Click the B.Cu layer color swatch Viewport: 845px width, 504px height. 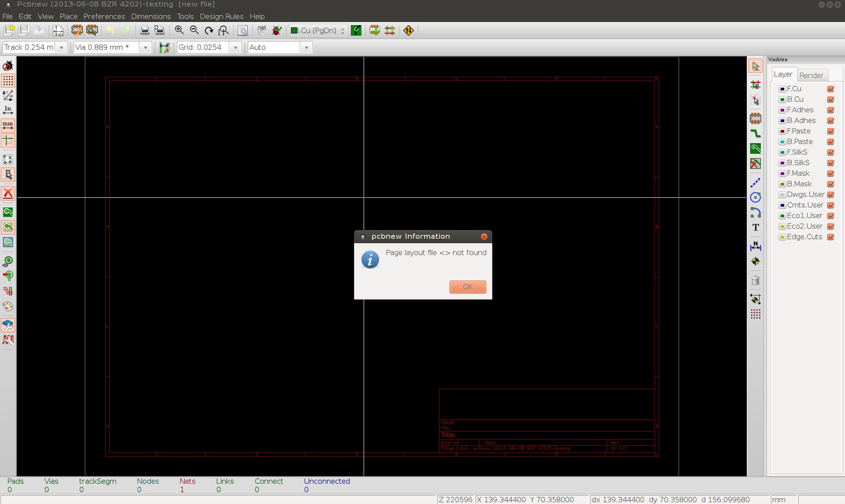[782, 100]
